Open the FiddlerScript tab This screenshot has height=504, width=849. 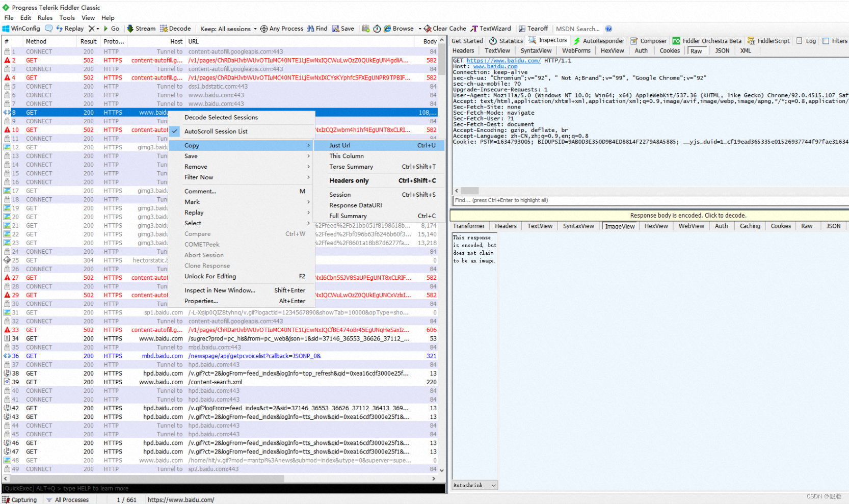768,41
